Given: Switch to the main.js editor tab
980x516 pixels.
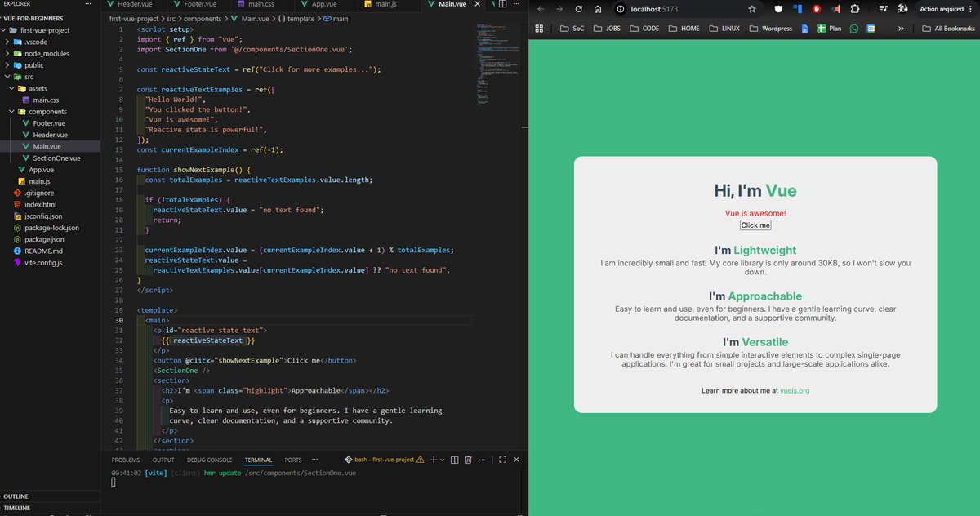Looking at the screenshot, I should (x=385, y=5).
